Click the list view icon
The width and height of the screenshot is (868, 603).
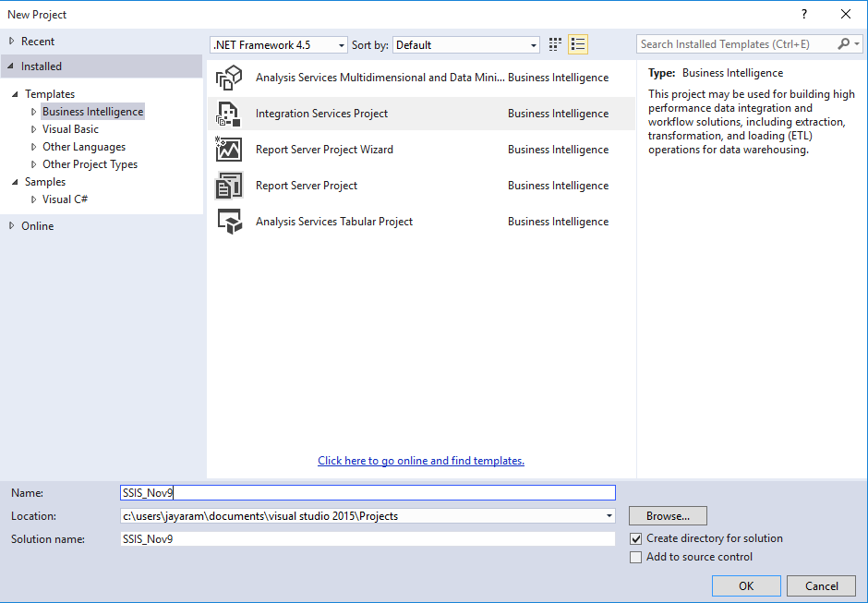tap(578, 43)
